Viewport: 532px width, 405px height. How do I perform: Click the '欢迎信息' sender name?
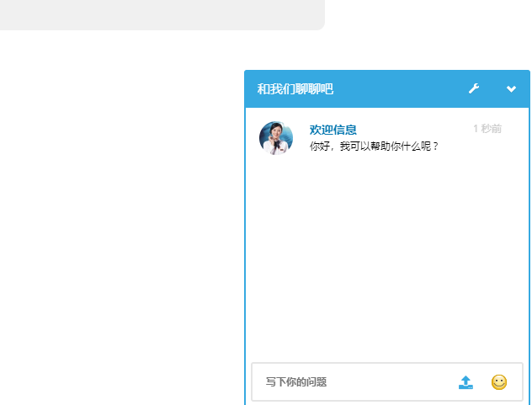click(332, 130)
